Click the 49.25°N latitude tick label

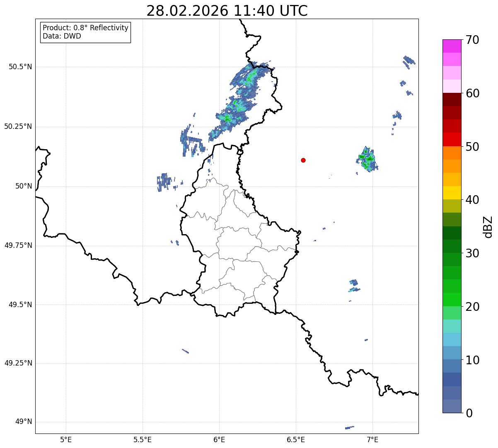pyautogui.click(x=18, y=363)
